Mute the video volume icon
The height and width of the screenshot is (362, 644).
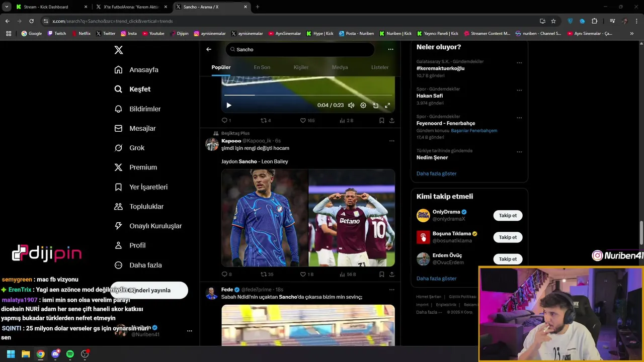click(351, 106)
